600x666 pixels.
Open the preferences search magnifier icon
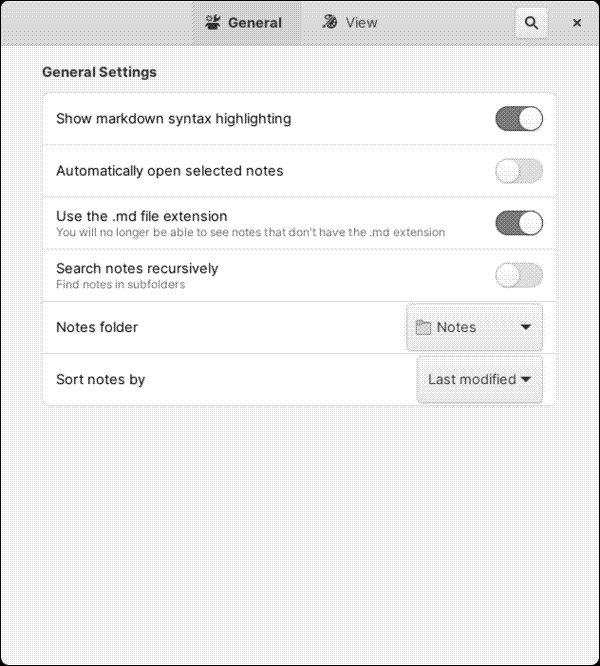[x=531, y=23]
